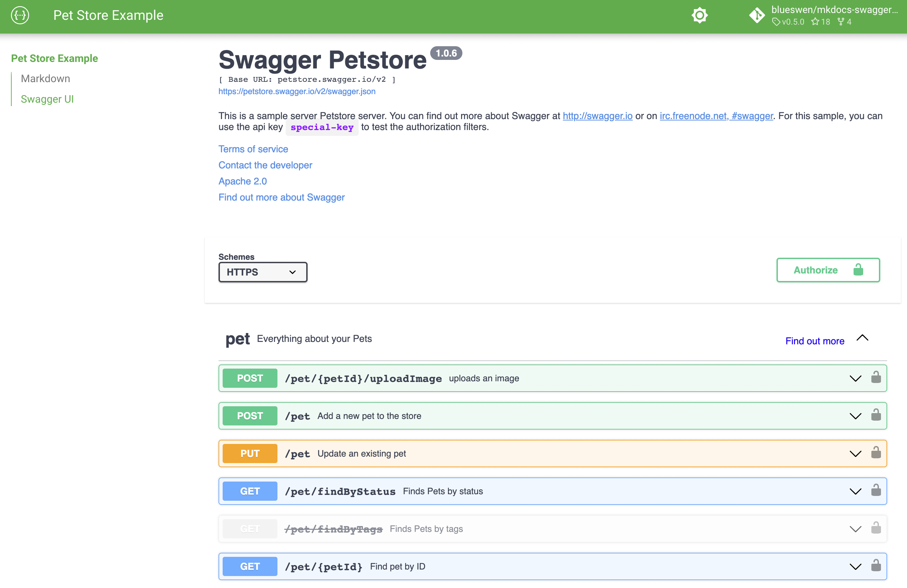The image size is (907, 588).
Task: Click the lock icon on GET /pet/findByStatus
Action: 876,491
